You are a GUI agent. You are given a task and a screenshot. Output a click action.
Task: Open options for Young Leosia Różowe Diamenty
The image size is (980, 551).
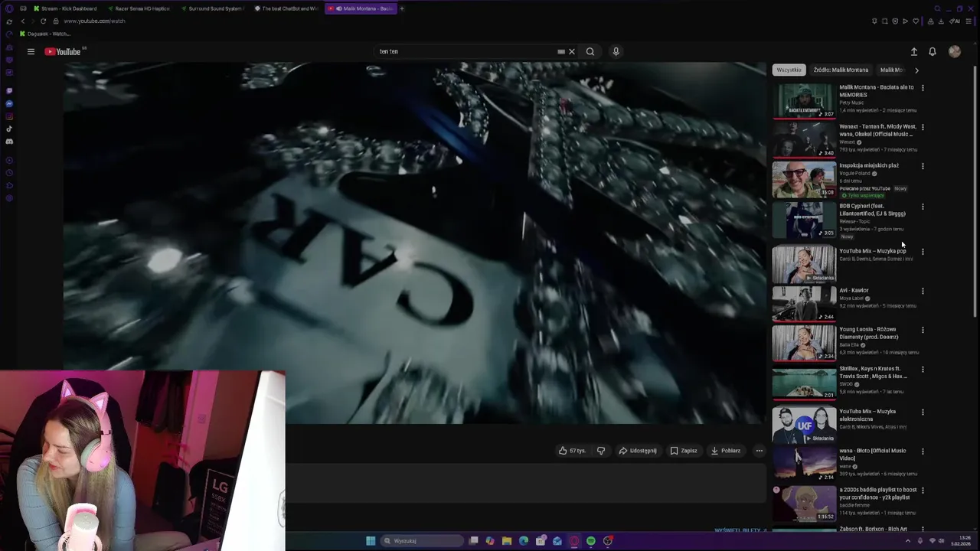click(923, 330)
